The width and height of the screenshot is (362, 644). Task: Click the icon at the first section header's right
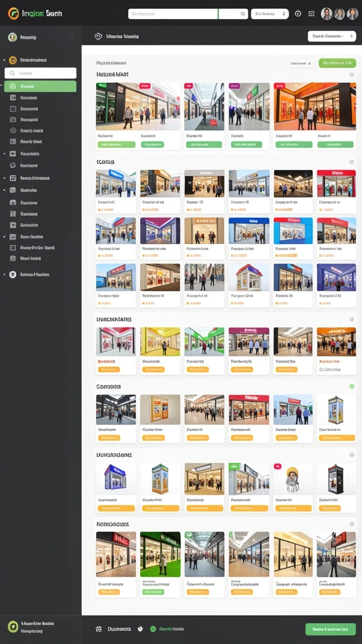[352, 74]
